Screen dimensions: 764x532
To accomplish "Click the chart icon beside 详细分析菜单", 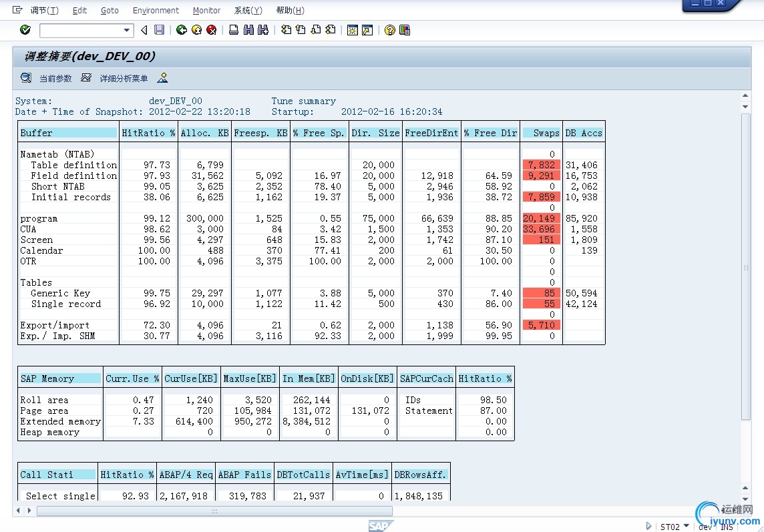I will pyautogui.click(x=86, y=77).
